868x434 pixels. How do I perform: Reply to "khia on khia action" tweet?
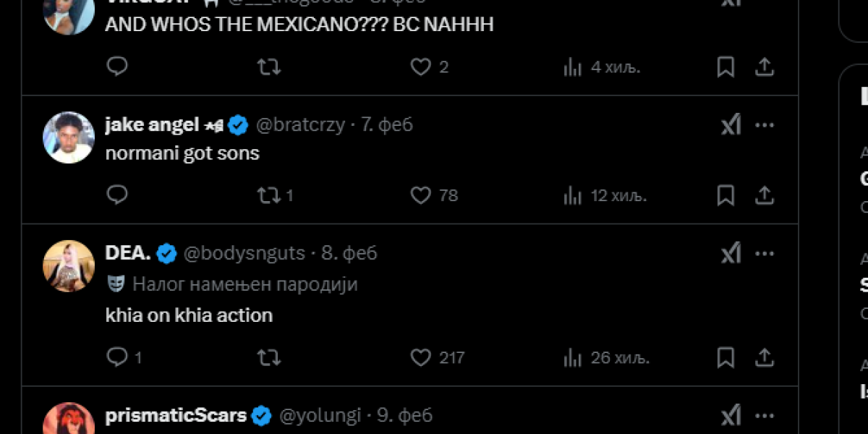(x=117, y=357)
